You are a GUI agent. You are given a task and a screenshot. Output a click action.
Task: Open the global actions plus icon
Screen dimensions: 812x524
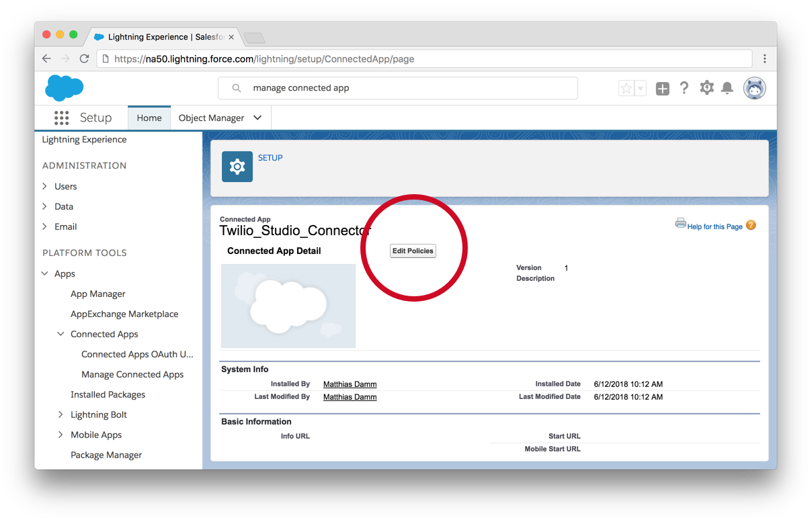click(663, 88)
